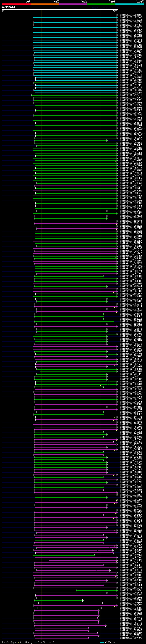Select the UniRef100_C9LFU6 label
This screenshot has height=644, width=146.
click(131, 334)
